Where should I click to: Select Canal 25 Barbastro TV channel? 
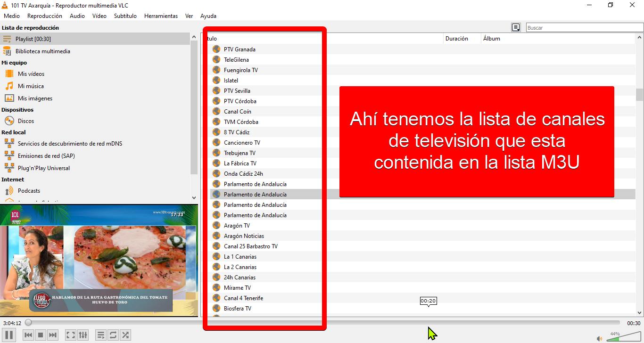pos(251,246)
